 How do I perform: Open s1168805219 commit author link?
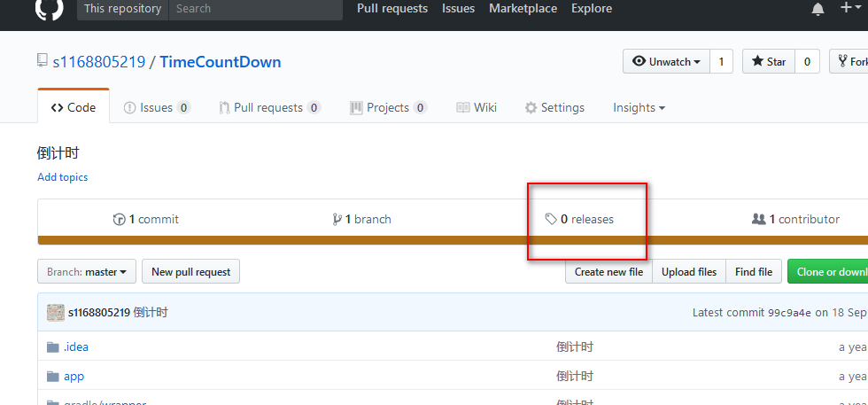pos(99,313)
